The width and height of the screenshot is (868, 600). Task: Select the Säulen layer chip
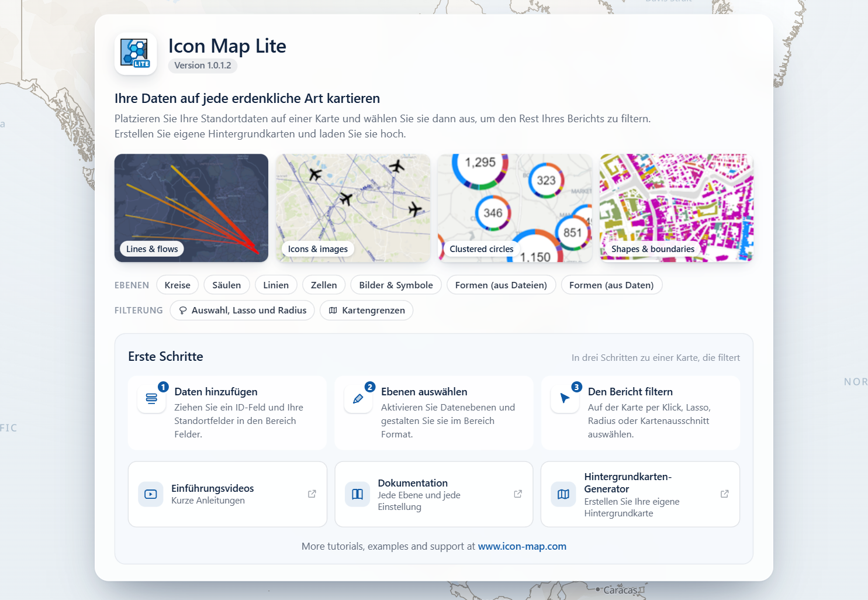point(227,285)
